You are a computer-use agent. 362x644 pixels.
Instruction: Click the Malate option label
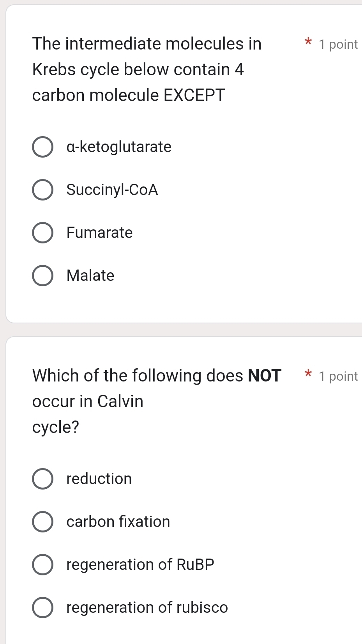(x=90, y=276)
